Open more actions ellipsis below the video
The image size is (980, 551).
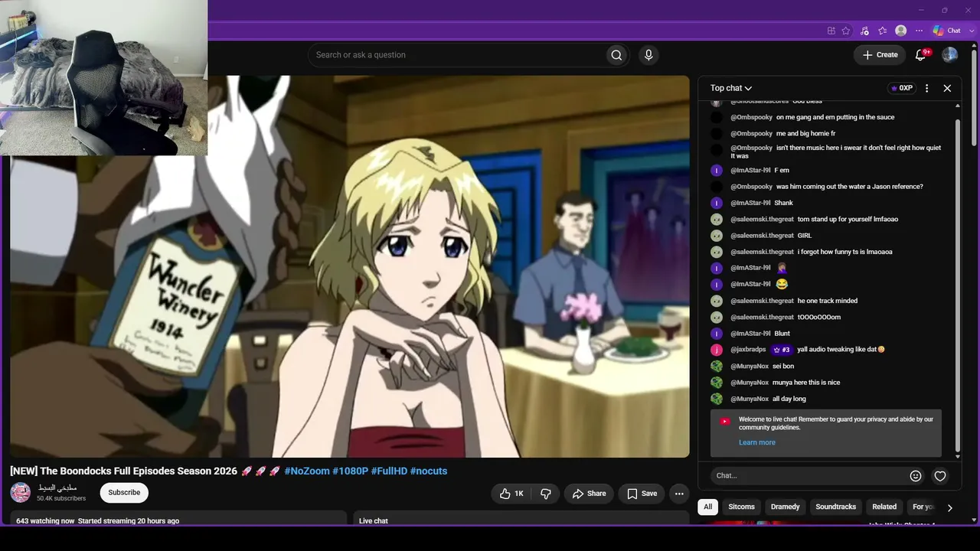point(679,494)
